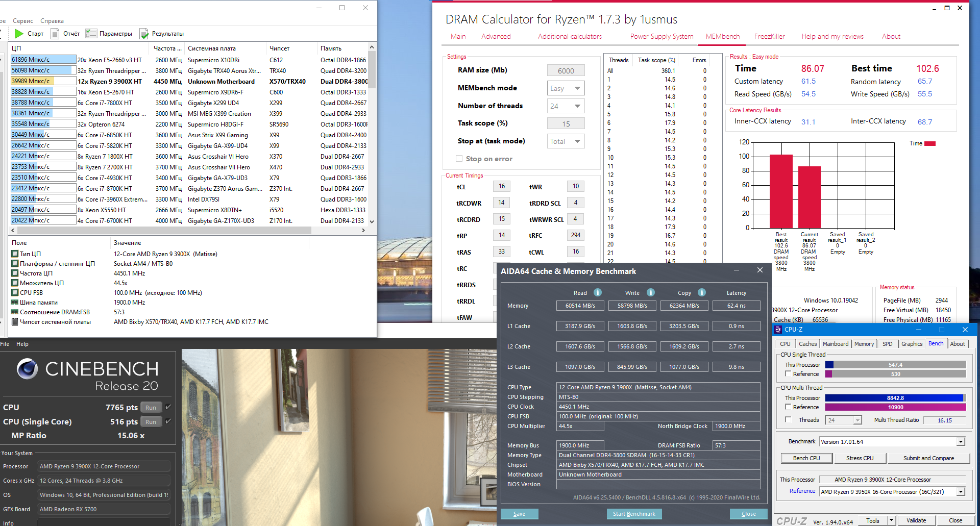The image size is (980, 526).
Task: Click the info icon beside Write
Action: click(651, 292)
